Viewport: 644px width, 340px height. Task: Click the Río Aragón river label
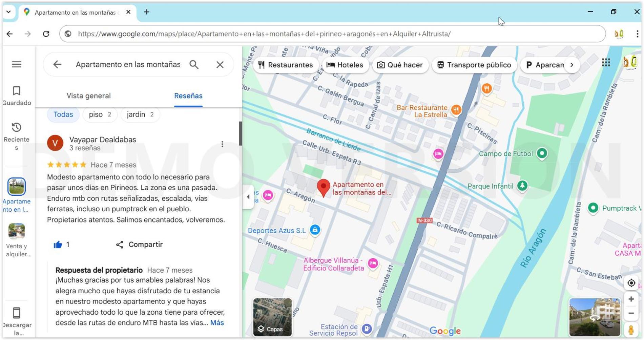(x=534, y=248)
